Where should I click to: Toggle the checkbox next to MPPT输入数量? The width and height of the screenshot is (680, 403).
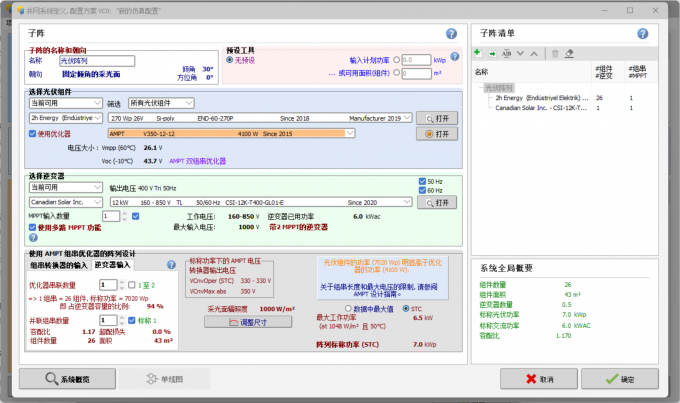[136, 216]
